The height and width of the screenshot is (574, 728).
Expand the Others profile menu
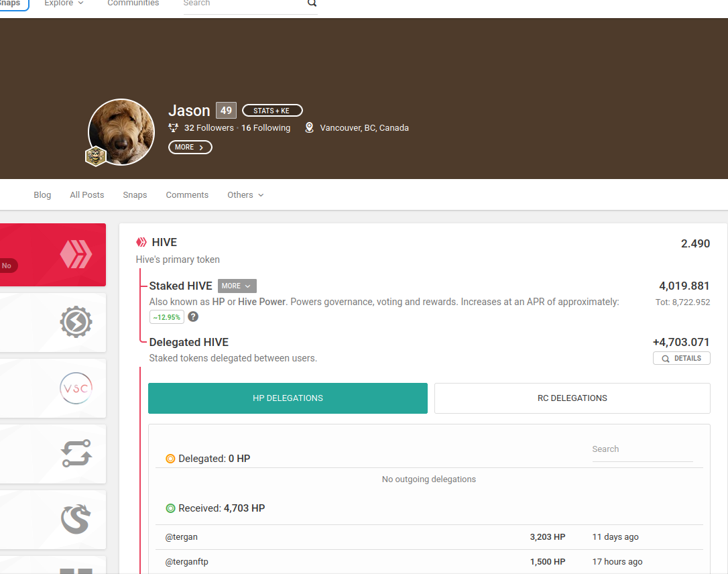click(x=245, y=195)
